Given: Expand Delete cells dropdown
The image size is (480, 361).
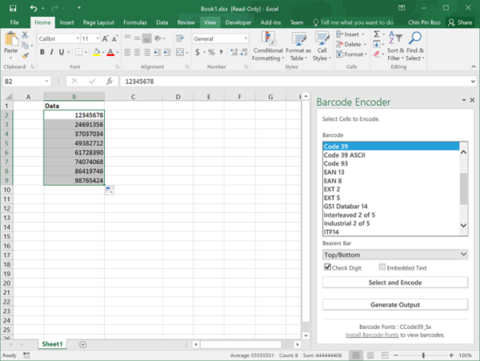Looking at the screenshot, I should [x=365, y=44].
